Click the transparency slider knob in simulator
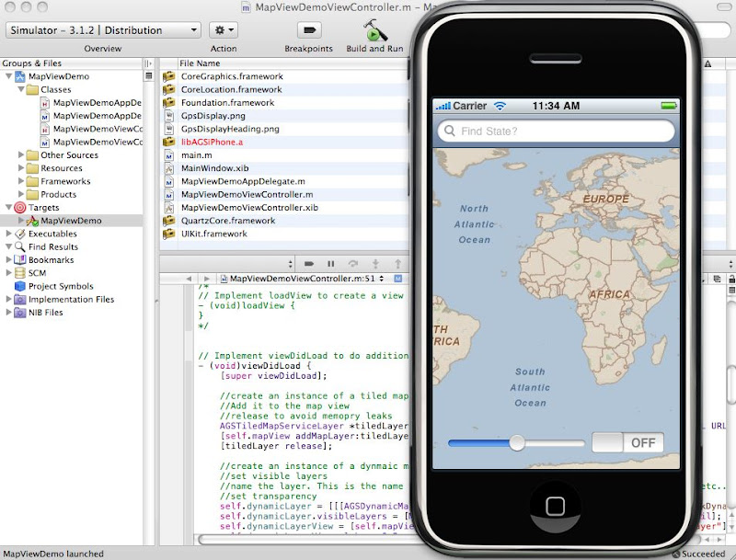Viewport: 736px width, 560px height. [x=517, y=442]
